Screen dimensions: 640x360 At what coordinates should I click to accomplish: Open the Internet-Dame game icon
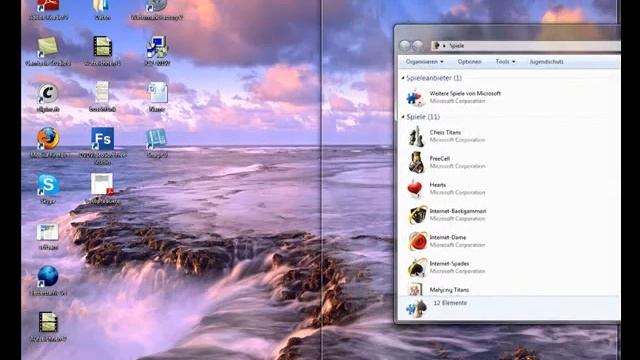[x=417, y=241]
